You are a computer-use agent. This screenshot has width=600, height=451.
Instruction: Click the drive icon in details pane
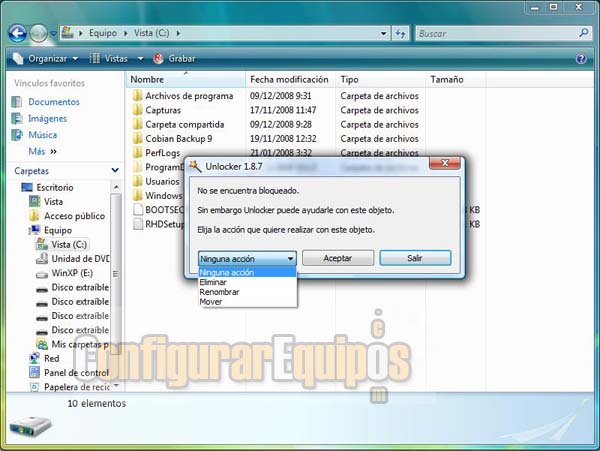[x=30, y=426]
